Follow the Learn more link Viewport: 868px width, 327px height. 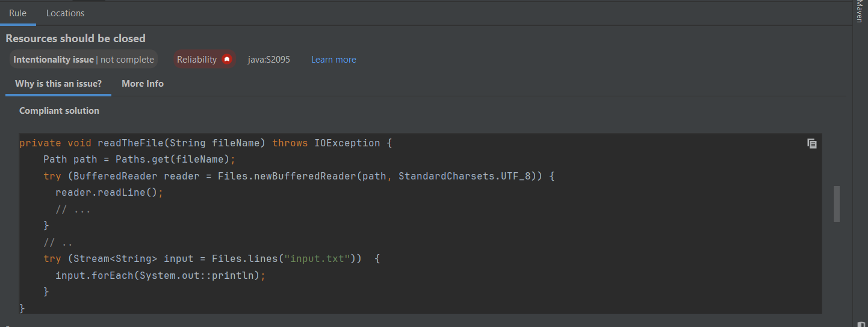tap(333, 60)
